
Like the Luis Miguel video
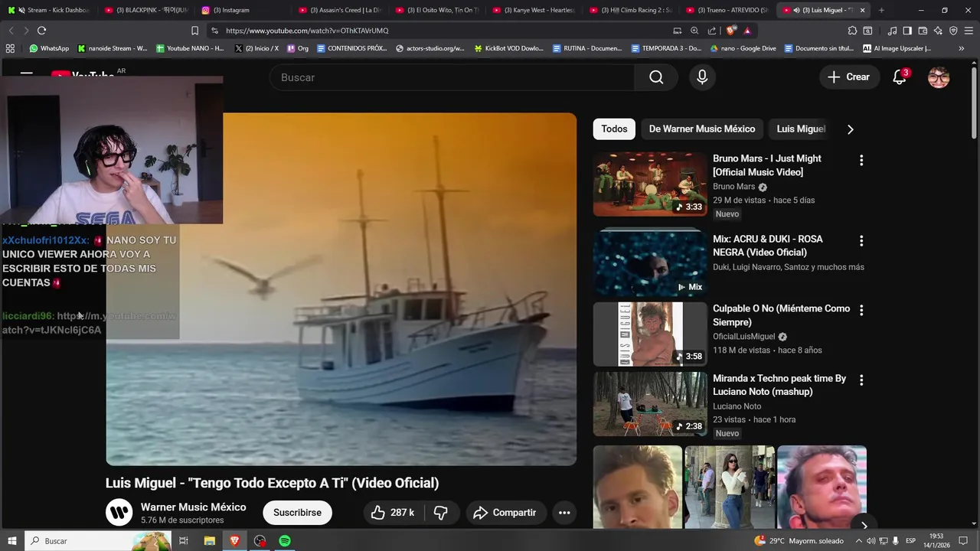pos(393,513)
